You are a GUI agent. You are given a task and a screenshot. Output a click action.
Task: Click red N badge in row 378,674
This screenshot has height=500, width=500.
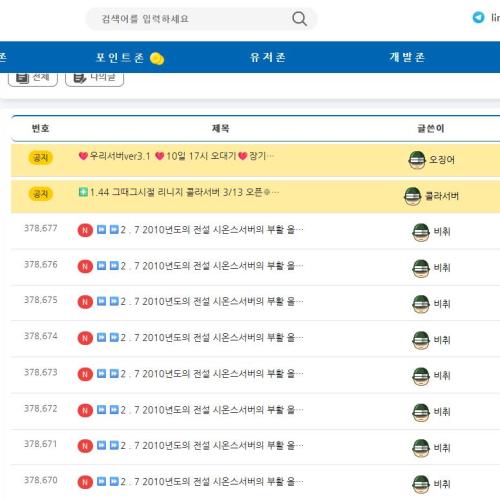pos(85,338)
